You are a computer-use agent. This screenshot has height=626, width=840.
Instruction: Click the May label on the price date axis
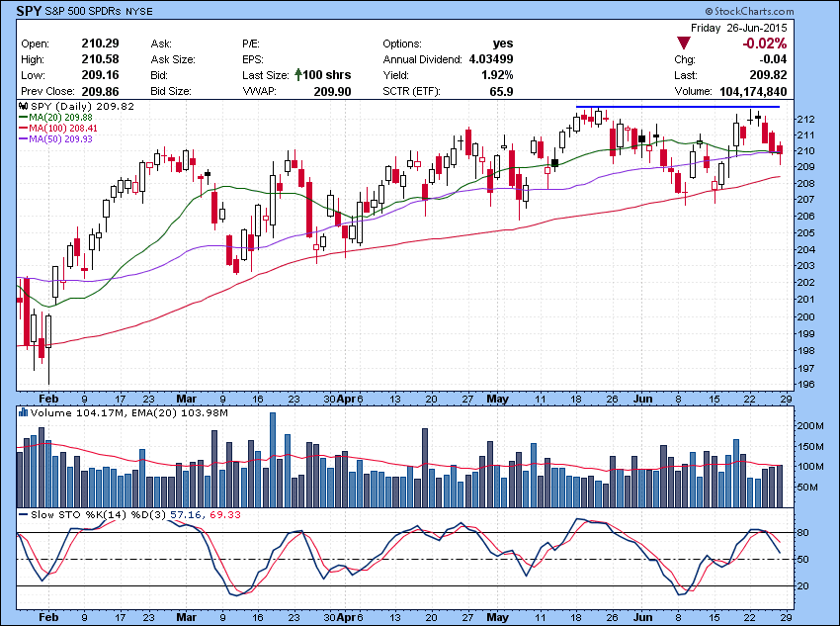point(496,400)
